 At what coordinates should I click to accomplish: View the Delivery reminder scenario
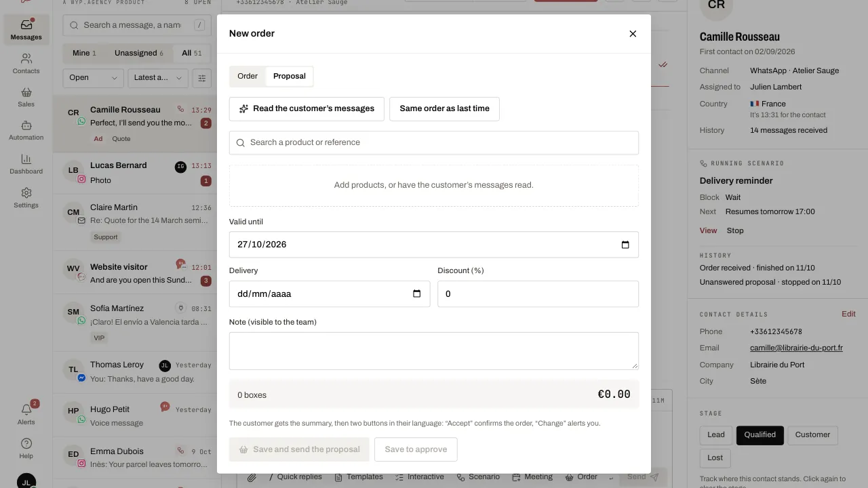708,230
